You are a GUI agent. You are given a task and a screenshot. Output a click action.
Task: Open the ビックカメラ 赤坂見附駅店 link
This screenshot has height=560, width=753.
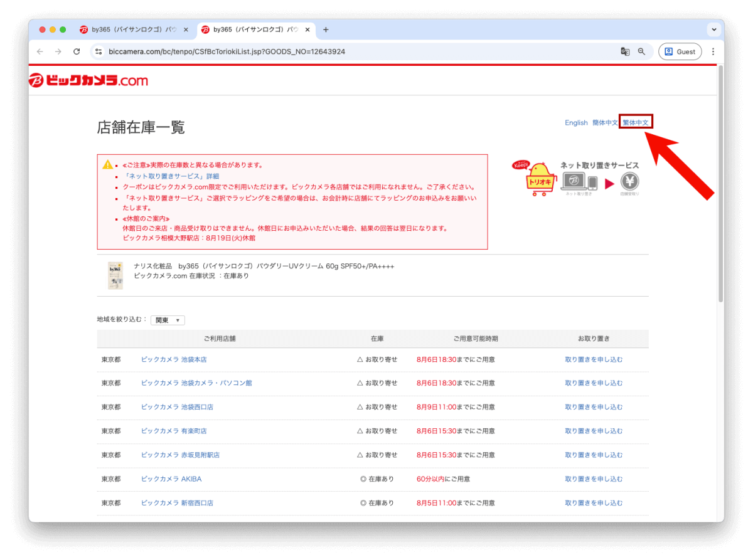pyautogui.click(x=180, y=455)
